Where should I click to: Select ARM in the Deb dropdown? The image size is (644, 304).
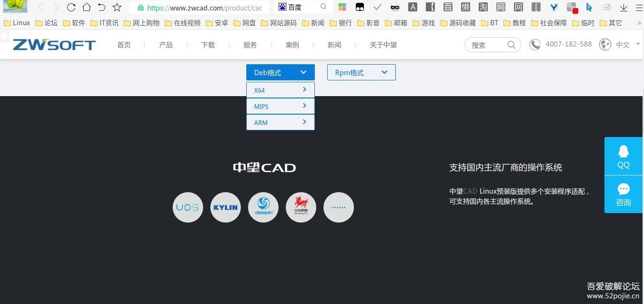pyautogui.click(x=281, y=122)
